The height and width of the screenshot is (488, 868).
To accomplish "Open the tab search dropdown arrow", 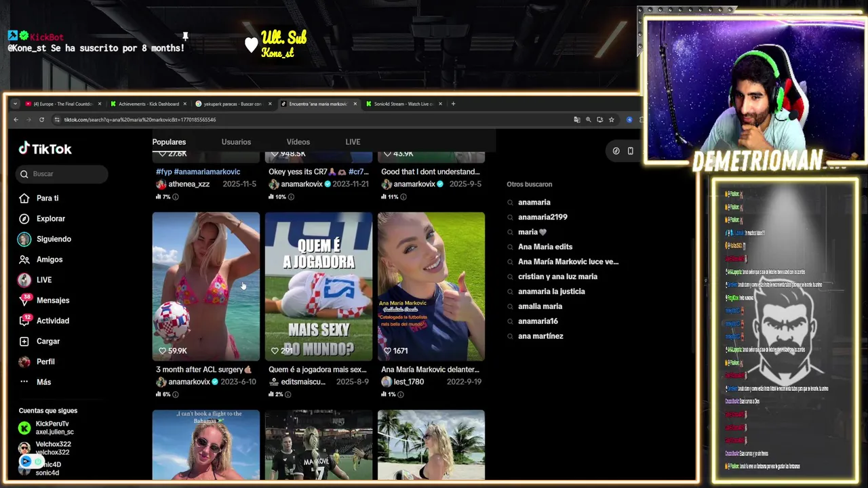I will (x=15, y=104).
